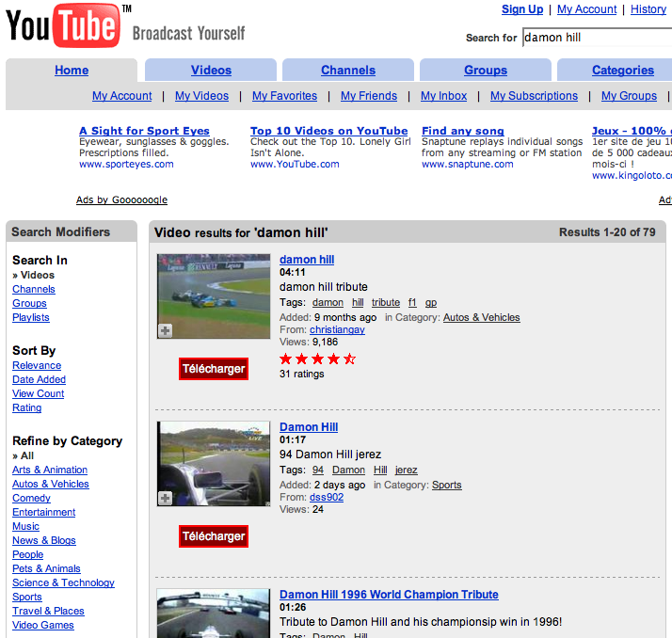Click the 'tribute' tag

tap(386, 303)
